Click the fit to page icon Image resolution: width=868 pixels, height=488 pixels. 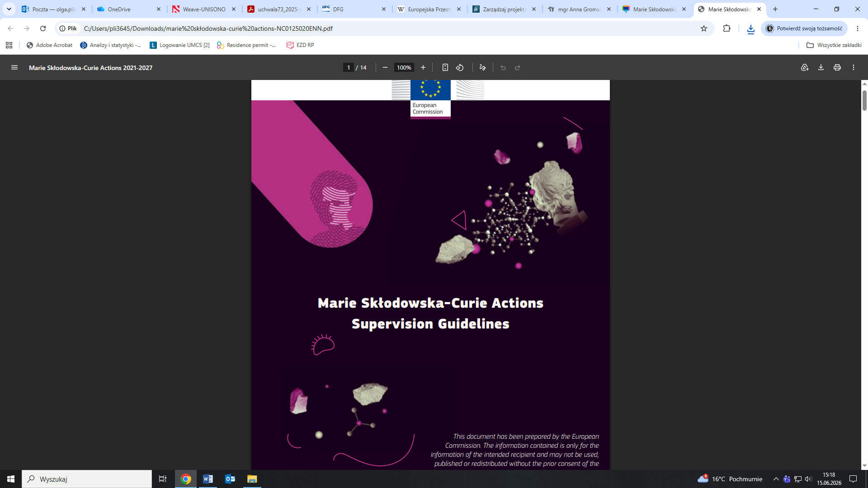445,68
